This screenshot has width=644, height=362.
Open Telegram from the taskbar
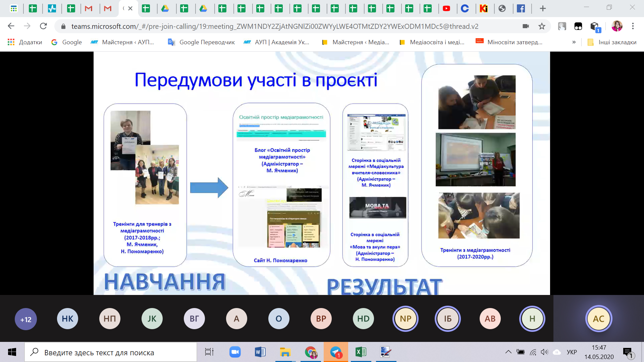(336, 352)
